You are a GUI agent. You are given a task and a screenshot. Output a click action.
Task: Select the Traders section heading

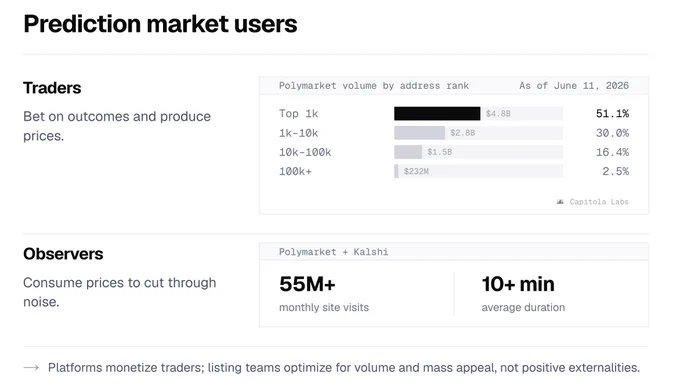point(52,88)
